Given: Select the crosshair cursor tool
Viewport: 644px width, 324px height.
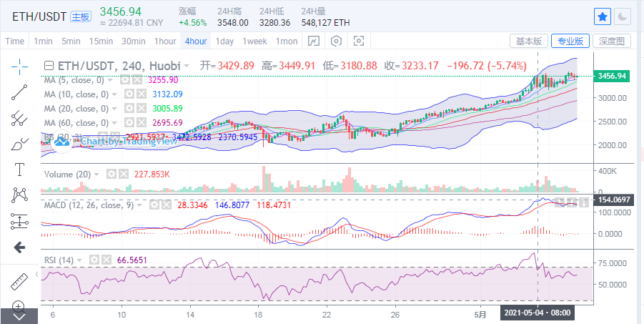Looking at the screenshot, I should click(x=19, y=67).
